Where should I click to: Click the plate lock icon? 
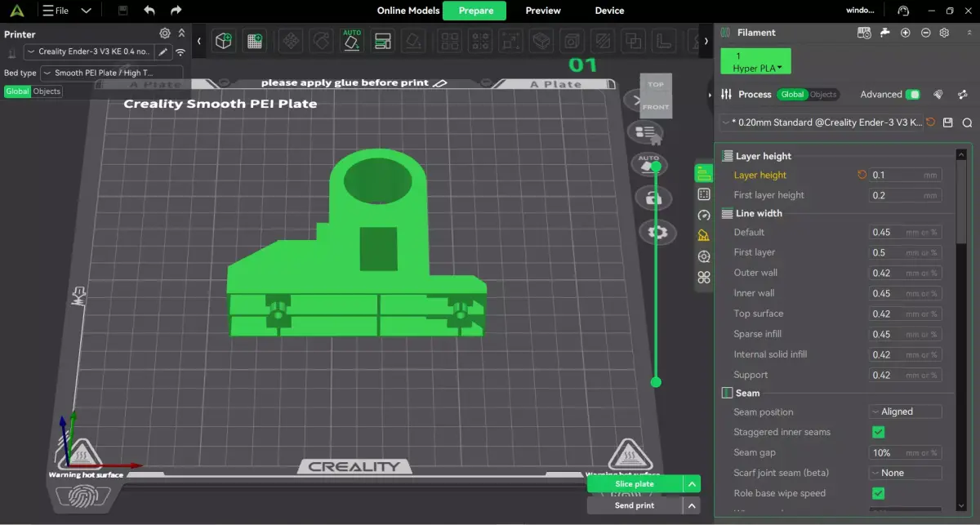tap(653, 198)
